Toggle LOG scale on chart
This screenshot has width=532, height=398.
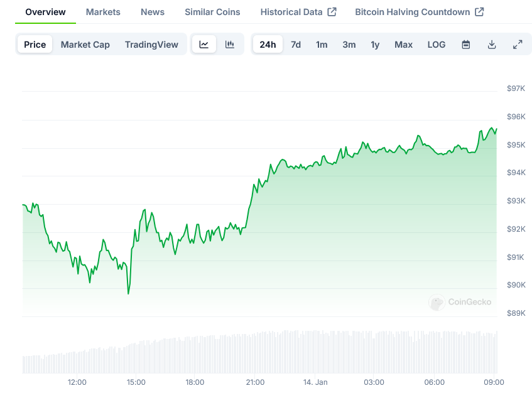click(x=437, y=45)
